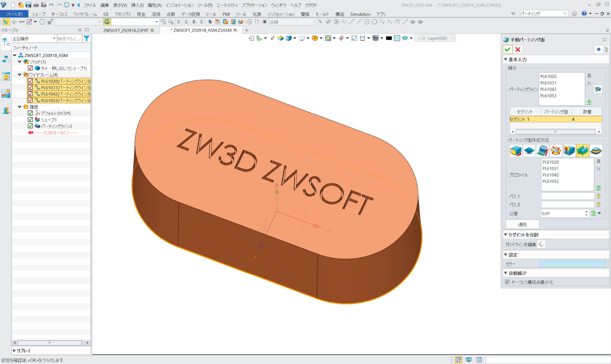Click the undo arrow in the title bar
611x364 pixels.
(x=51, y=5)
